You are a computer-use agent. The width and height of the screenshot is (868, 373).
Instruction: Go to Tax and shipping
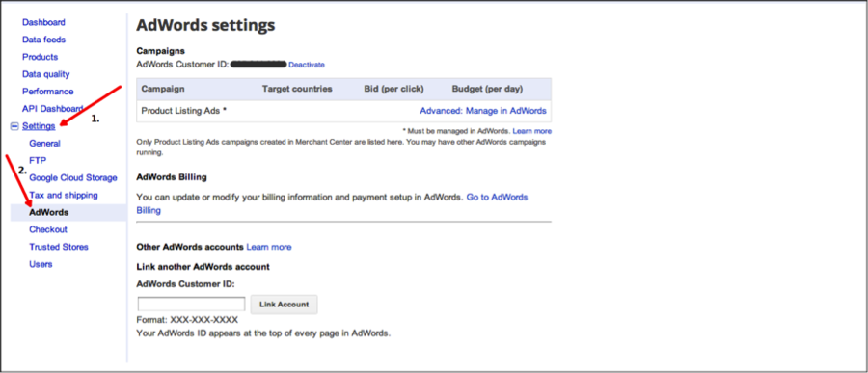(64, 195)
